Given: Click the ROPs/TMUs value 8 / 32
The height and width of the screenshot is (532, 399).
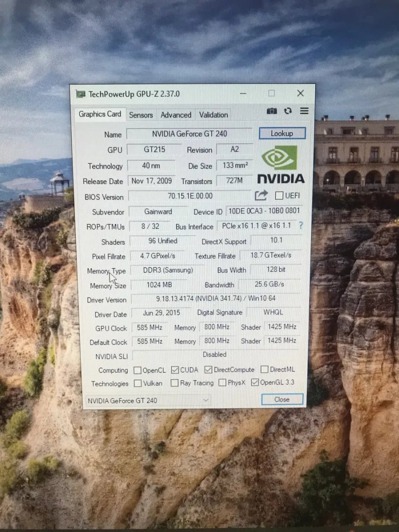Looking at the screenshot, I should pyautogui.click(x=150, y=226).
